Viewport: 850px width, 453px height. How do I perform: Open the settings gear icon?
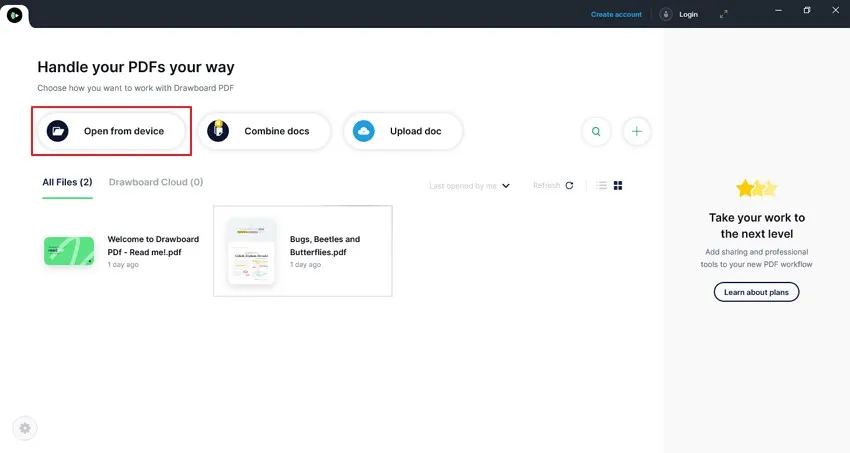point(25,428)
